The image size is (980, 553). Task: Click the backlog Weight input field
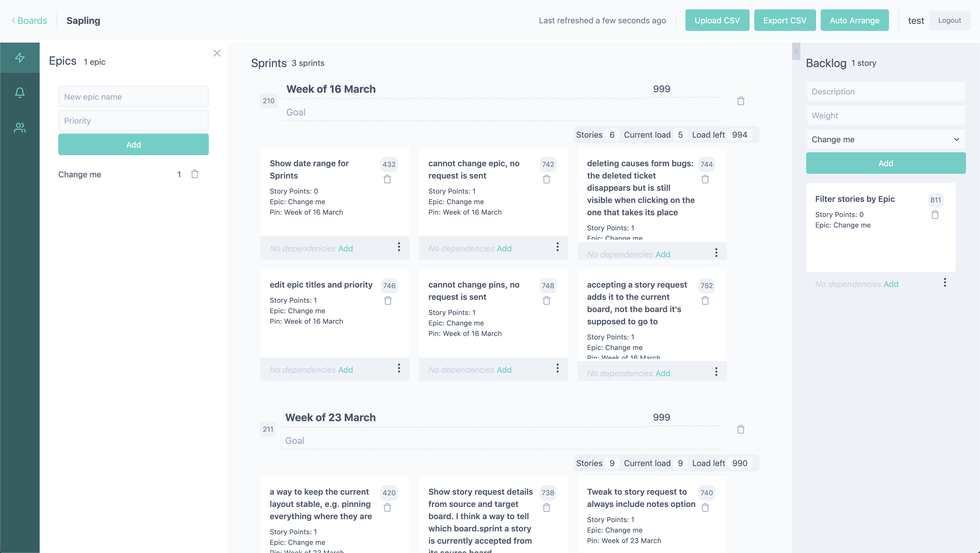[x=885, y=116]
